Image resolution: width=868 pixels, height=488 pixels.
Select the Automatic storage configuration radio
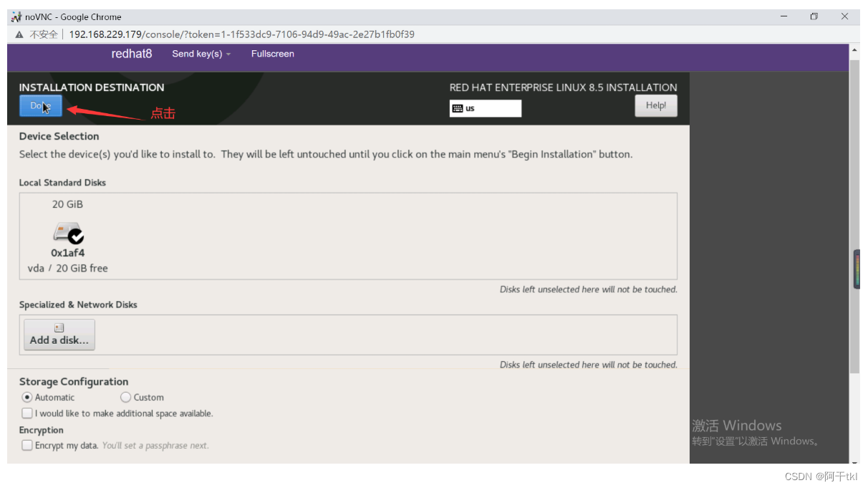tap(27, 397)
